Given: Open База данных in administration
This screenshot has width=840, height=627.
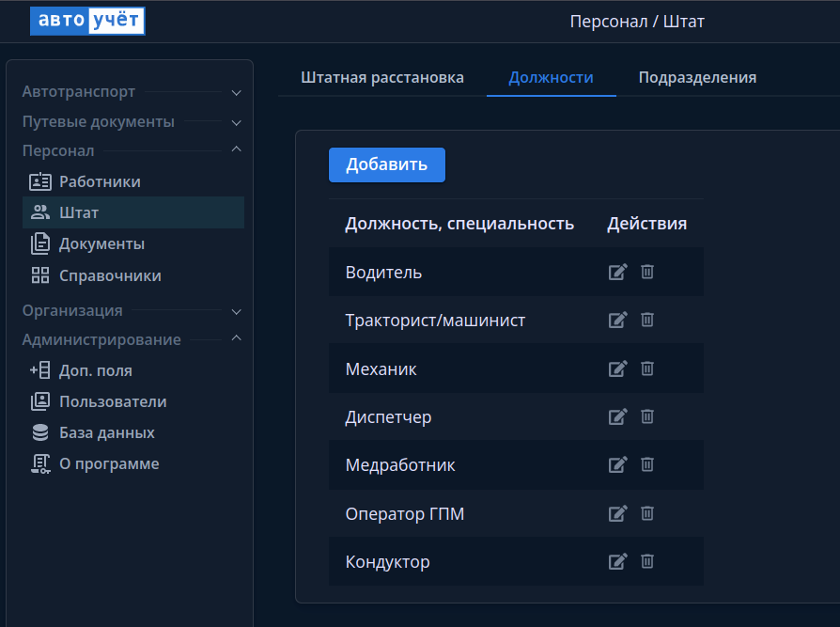Looking at the screenshot, I should pos(106,432).
